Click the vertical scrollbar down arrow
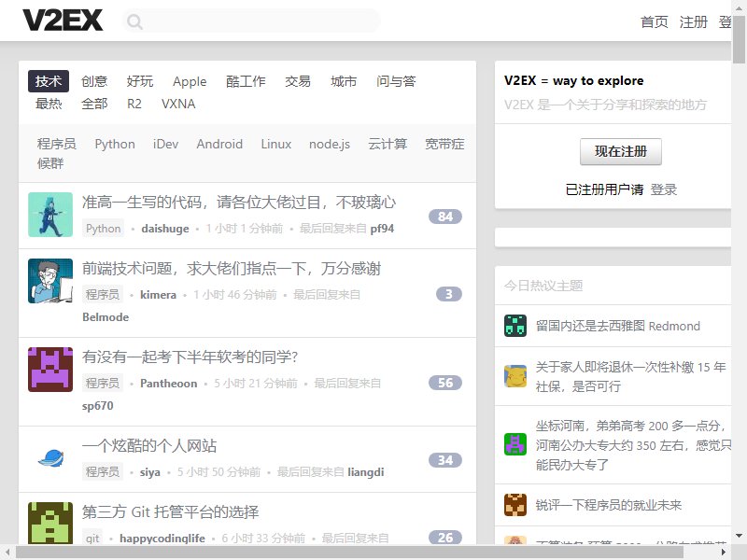The image size is (747, 560). [x=739, y=536]
